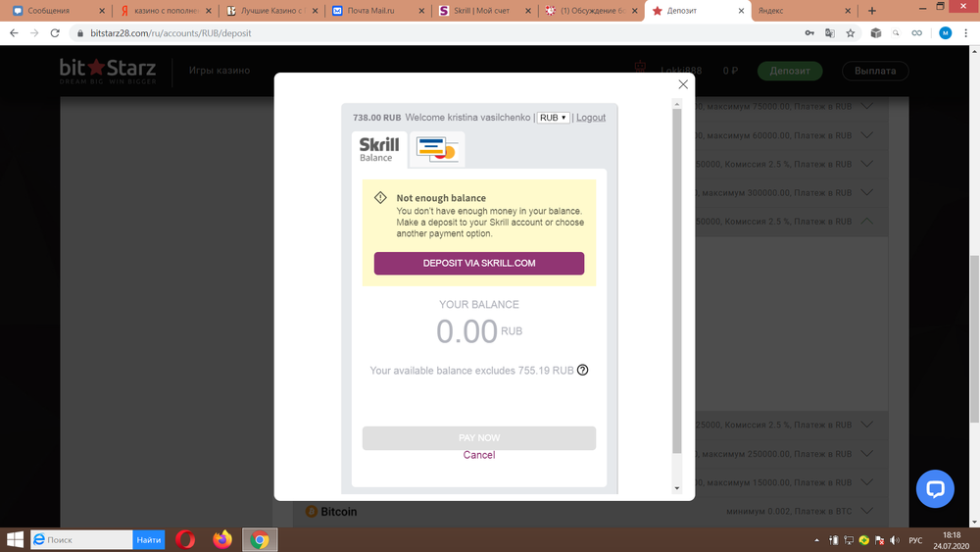Open a new browser tab
The image size is (980, 552).
[872, 11]
